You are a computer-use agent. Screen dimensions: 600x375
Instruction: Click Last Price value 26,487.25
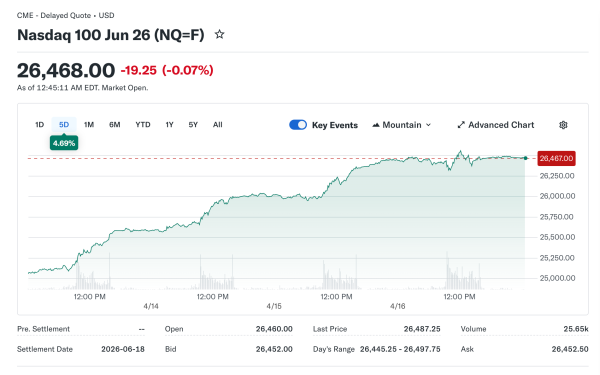click(x=422, y=329)
